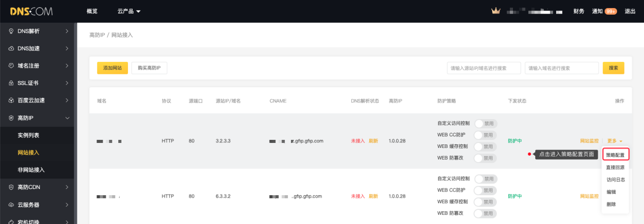Click the 域名注册 sidebar icon
This screenshot has height=224, width=644.
pos(11,66)
